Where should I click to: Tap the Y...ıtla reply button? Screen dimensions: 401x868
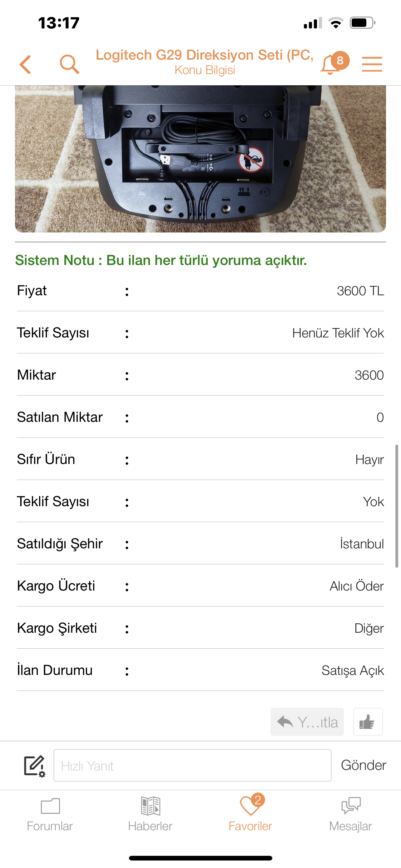coord(307,721)
